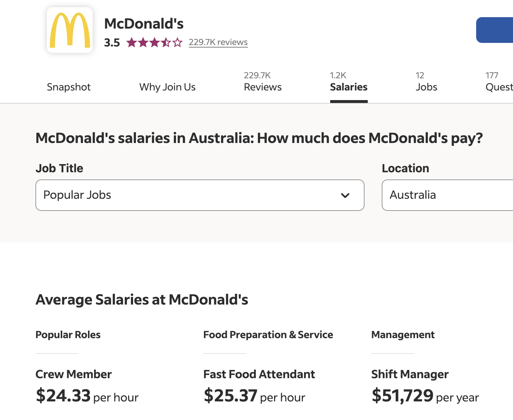Click the blue button at top right
Screen dimensions: 513x420
tap(495, 30)
